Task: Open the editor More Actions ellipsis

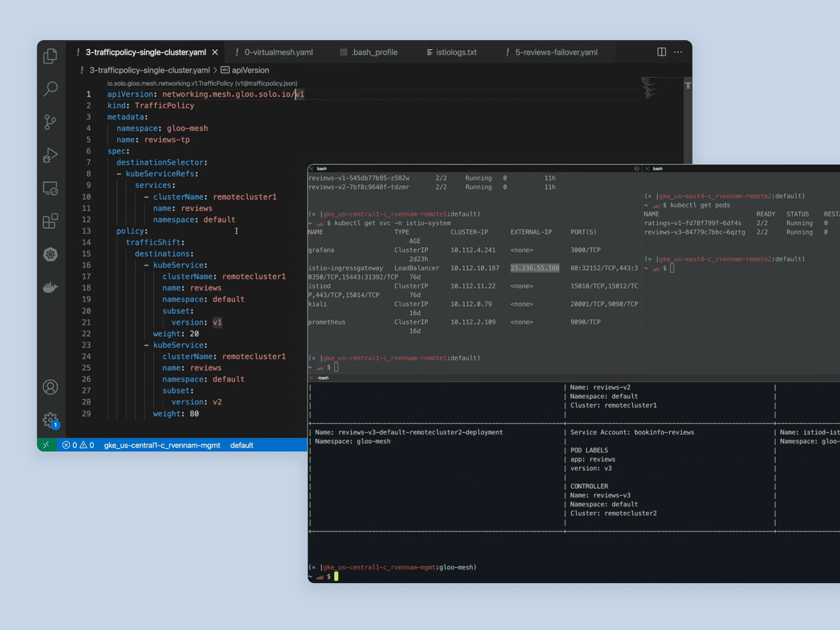Action: pos(678,52)
